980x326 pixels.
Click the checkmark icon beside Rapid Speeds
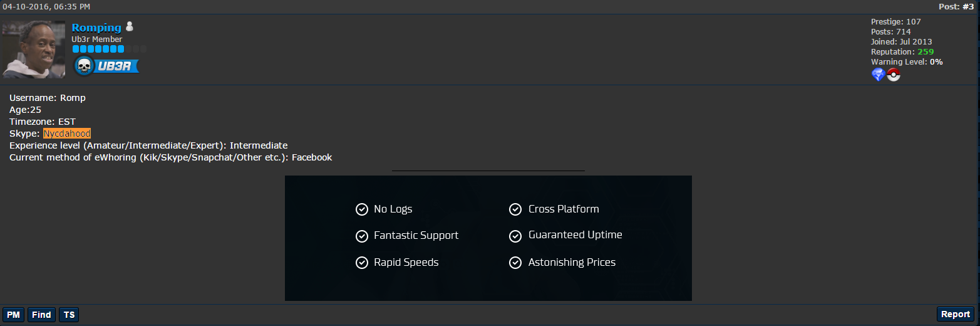point(361,263)
